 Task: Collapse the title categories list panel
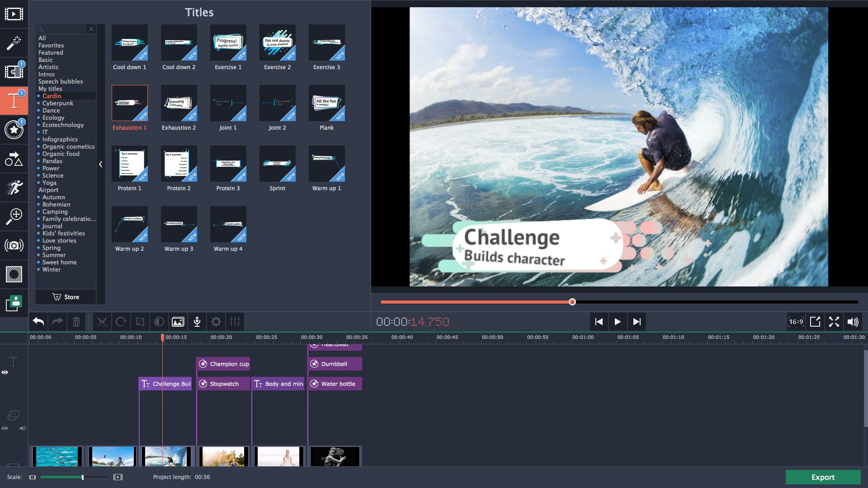tap(100, 164)
